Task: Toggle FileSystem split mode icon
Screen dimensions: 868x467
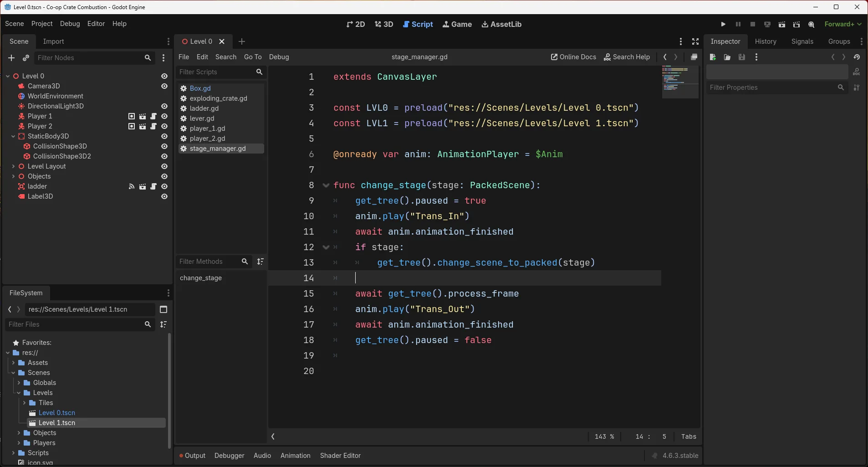Action: tap(163, 309)
